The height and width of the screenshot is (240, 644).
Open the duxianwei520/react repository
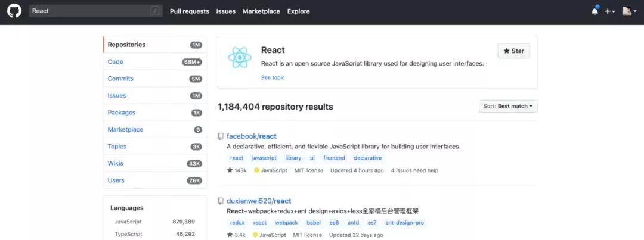point(259,201)
